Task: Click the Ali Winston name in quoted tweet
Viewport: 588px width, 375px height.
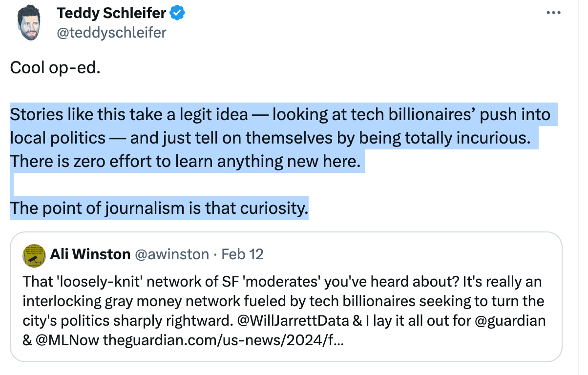Action: click(90, 254)
